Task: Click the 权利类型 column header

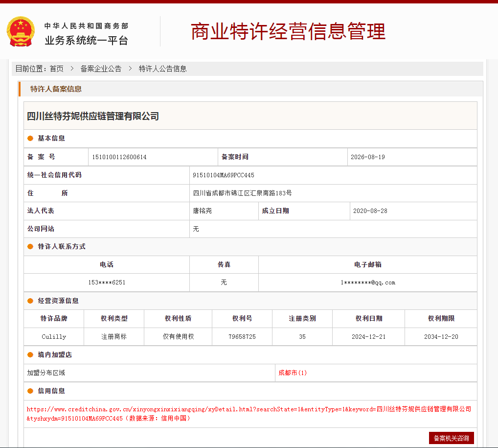Action: coord(114,318)
